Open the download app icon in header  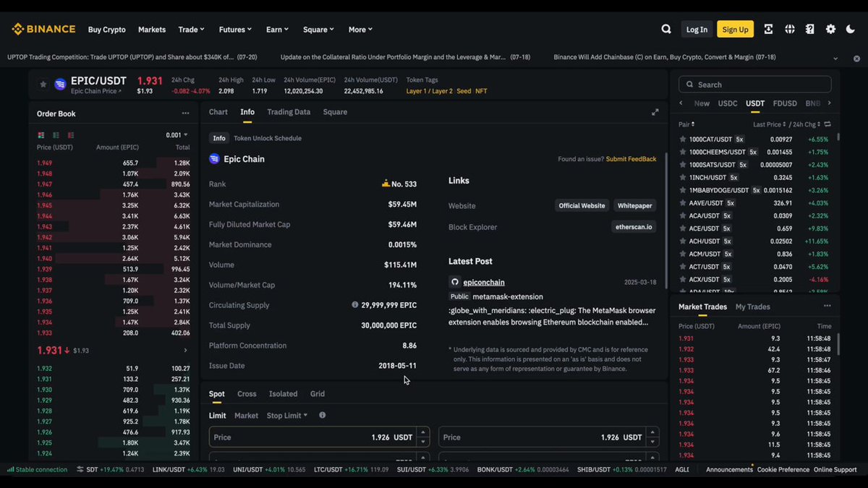click(x=768, y=30)
